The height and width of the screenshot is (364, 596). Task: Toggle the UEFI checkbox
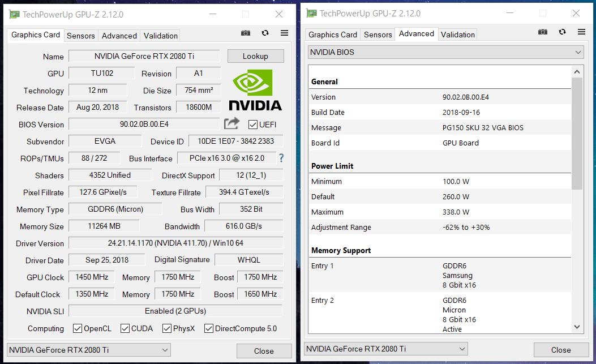pyautogui.click(x=253, y=125)
